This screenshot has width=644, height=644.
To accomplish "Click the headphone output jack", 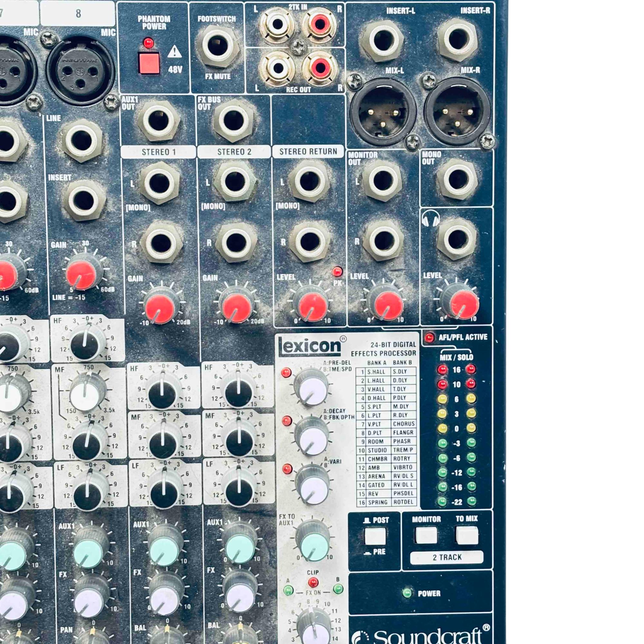I will [457, 239].
